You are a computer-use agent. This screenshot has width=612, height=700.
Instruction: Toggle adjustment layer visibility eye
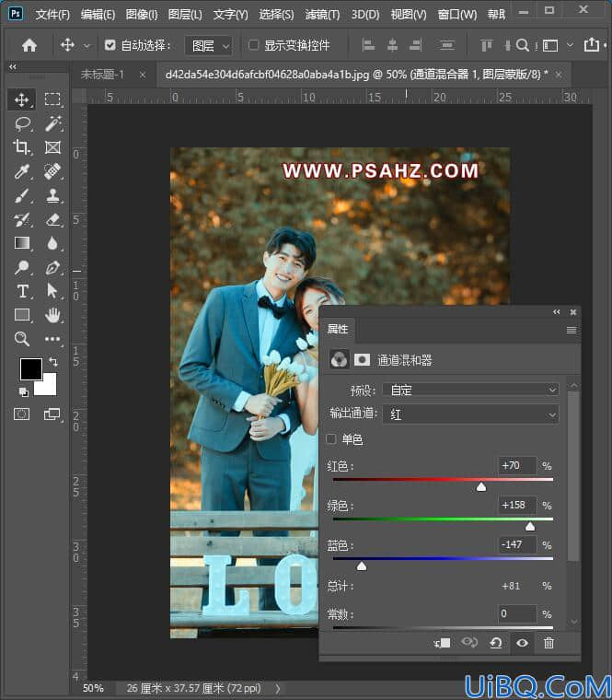click(x=523, y=643)
